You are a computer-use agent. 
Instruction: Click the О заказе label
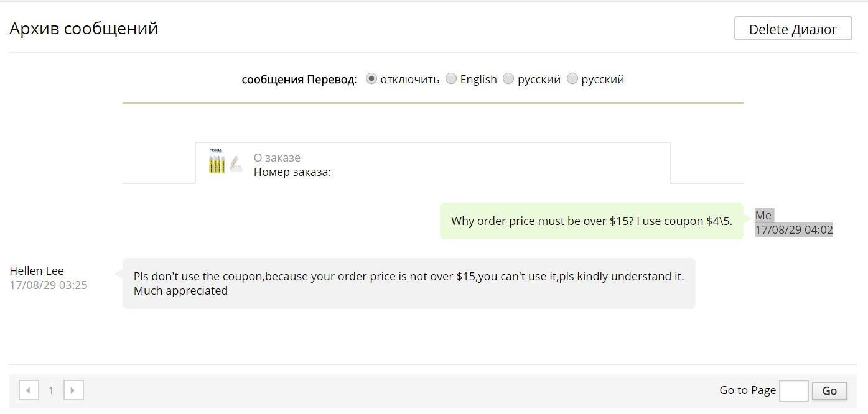(277, 158)
